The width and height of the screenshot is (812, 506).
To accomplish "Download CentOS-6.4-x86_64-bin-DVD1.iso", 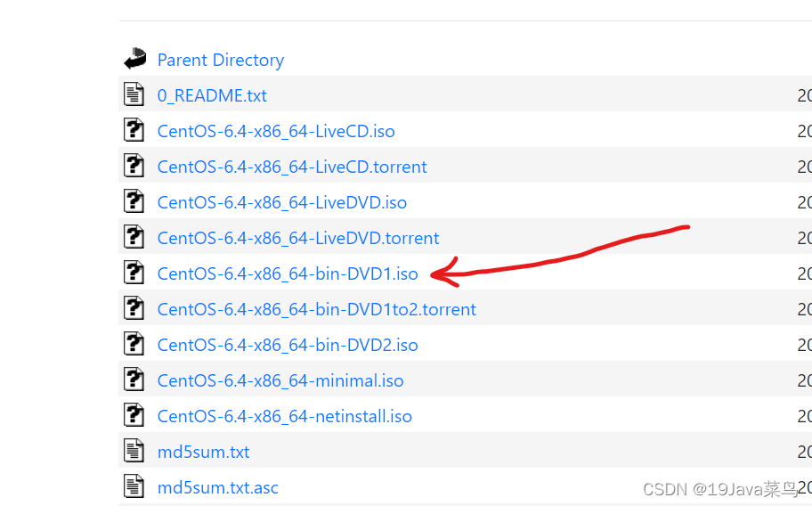I will coord(288,274).
